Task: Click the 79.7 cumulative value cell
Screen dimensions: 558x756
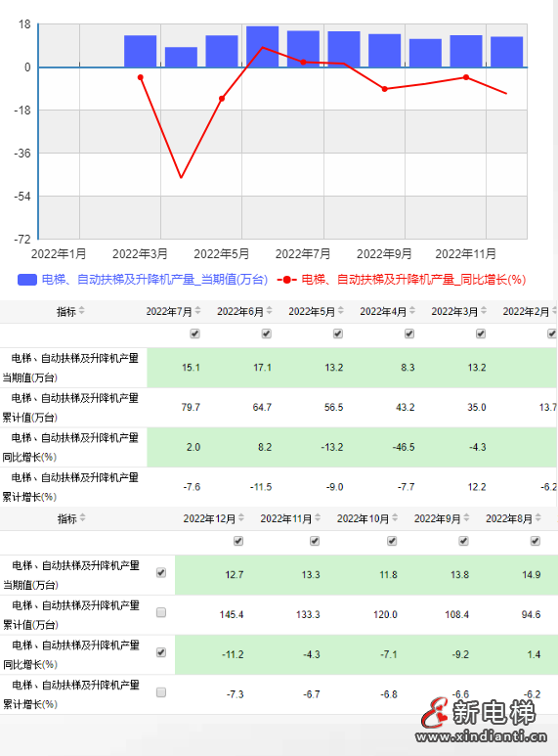Action: pos(191,408)
